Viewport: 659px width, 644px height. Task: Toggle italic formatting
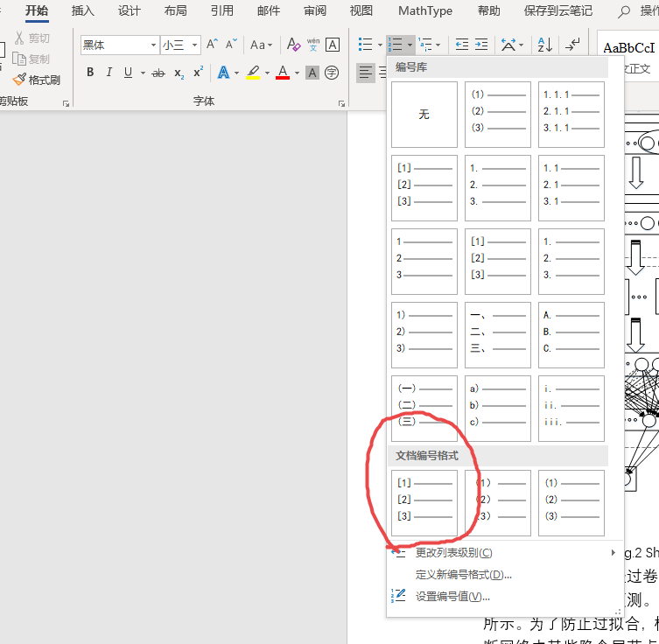click(109, 73)
